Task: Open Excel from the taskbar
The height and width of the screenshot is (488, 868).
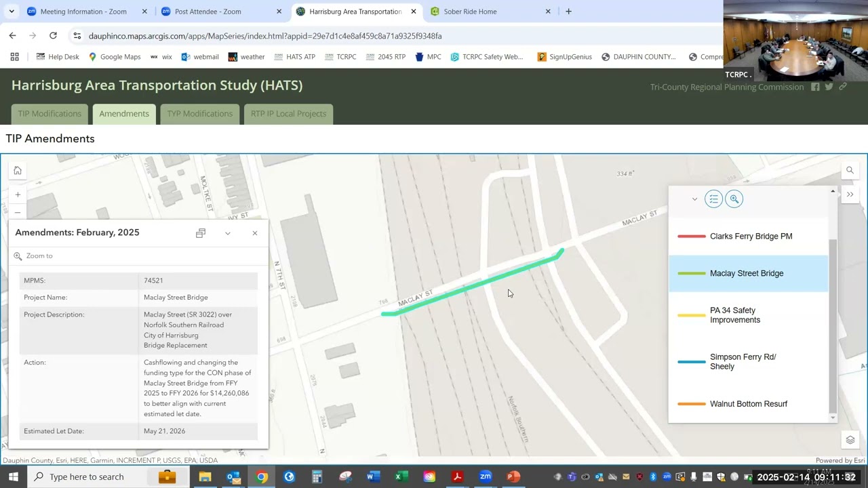Action: pos(401,476)
